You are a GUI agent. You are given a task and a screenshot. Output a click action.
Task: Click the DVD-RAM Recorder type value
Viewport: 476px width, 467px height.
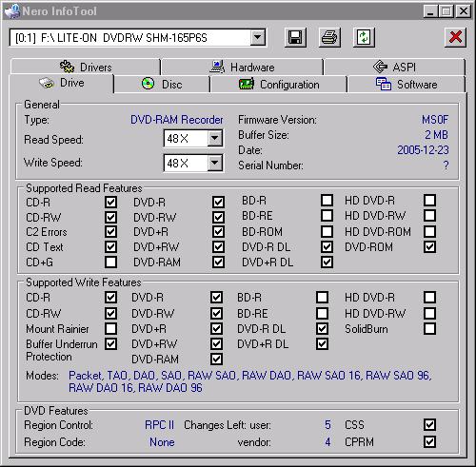click(x=177, y=120)
